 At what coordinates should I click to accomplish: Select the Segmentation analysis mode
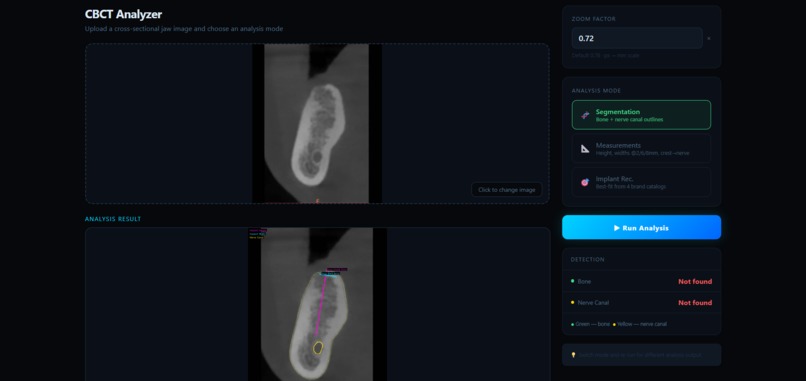coord(642,115)
